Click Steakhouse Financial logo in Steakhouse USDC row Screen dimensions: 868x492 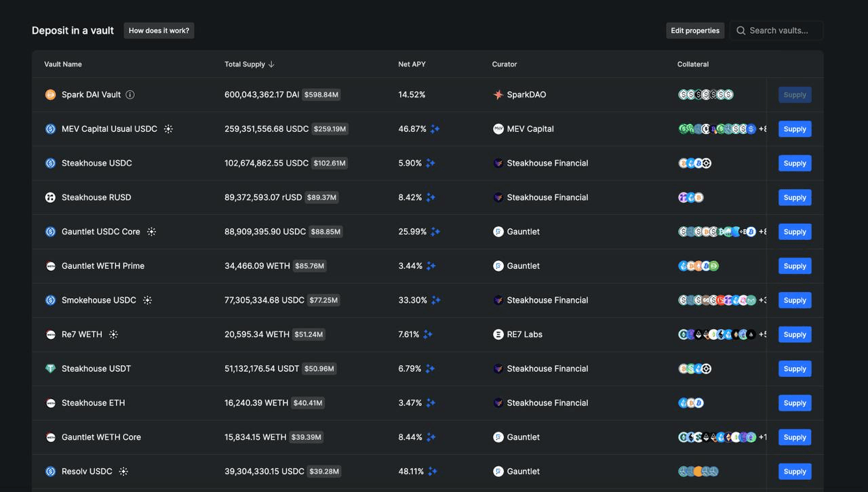click(498, 163)
